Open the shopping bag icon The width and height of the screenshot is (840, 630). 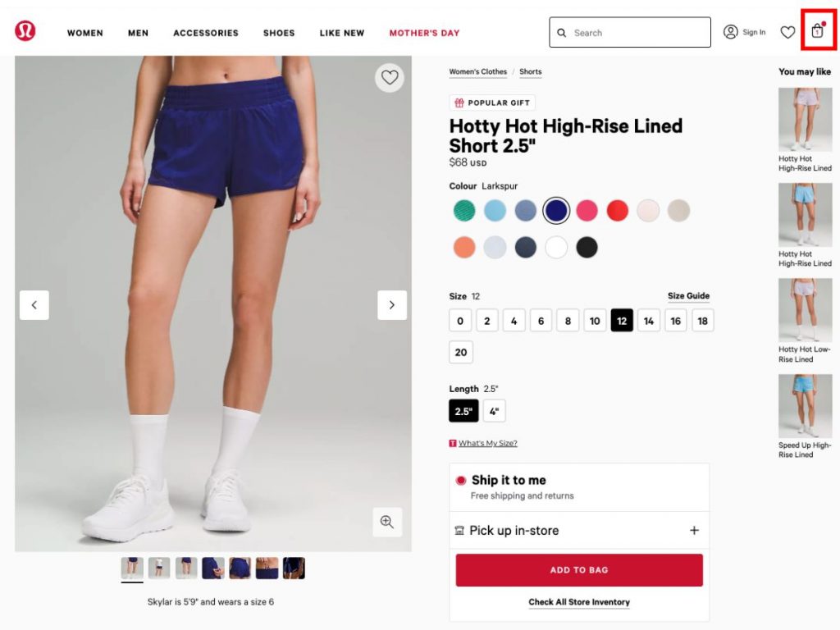[x=818, y=30]
